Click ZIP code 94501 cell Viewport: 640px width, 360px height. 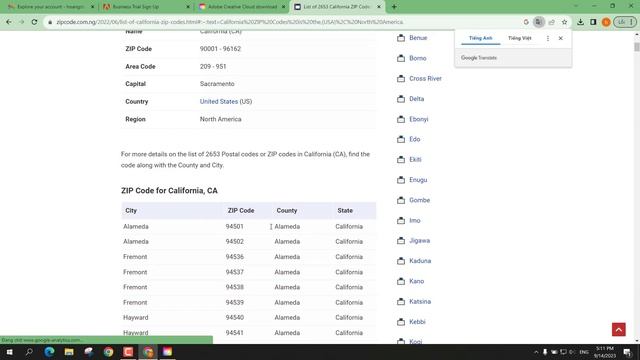coord(234,227)
